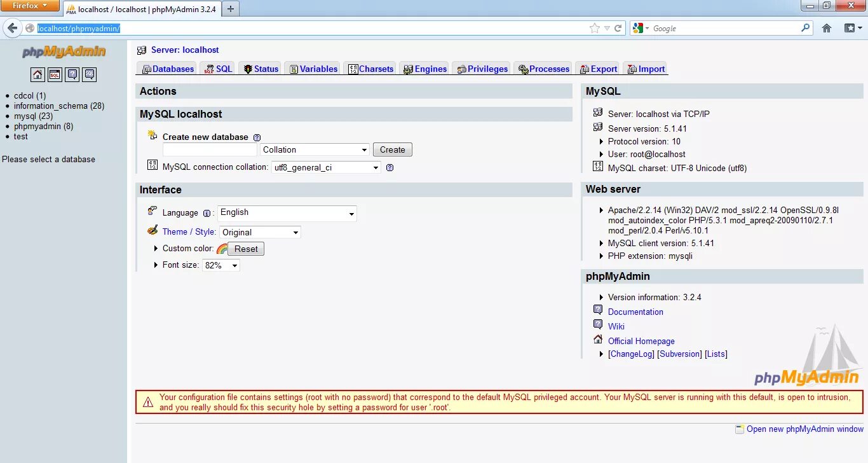The height and width of the screenshot is (463, 868).
Task: Open Databases tab
Action: (x=168, y=69)
